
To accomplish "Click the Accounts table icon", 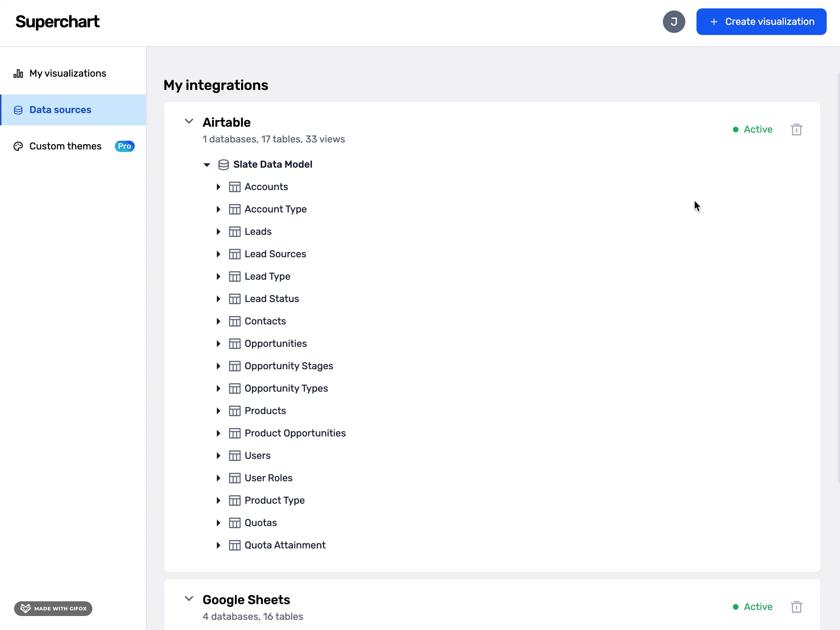I will tap(235, 187).
